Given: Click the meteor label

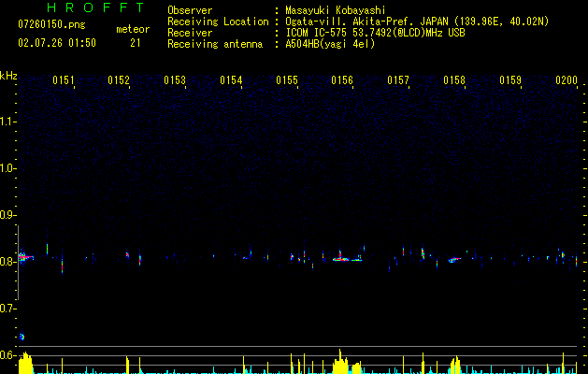Looking at the screenshot, I should click(133, 29).
